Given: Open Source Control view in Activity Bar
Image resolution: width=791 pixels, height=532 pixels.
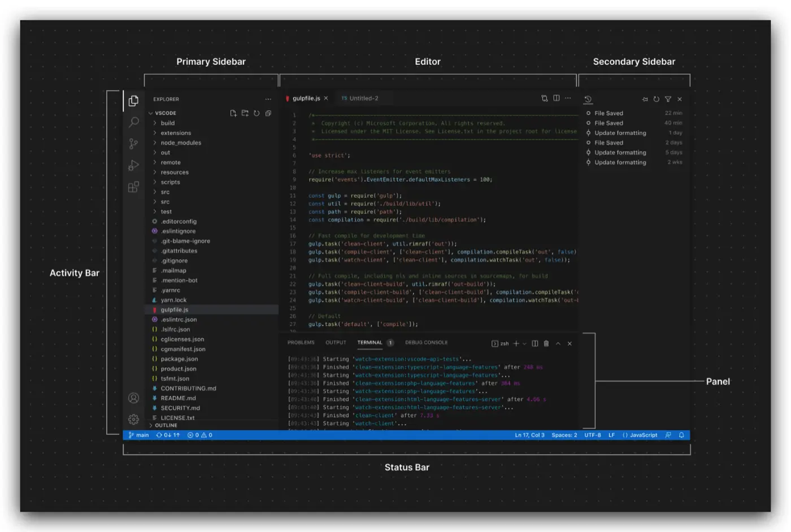Looking at the screenshot, I should [134, 144].
